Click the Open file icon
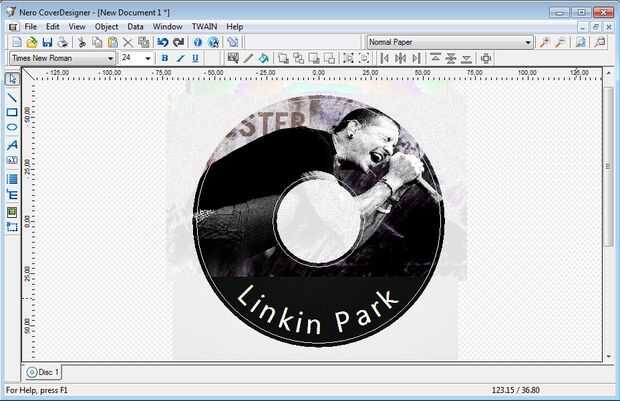 click(32, 42)
